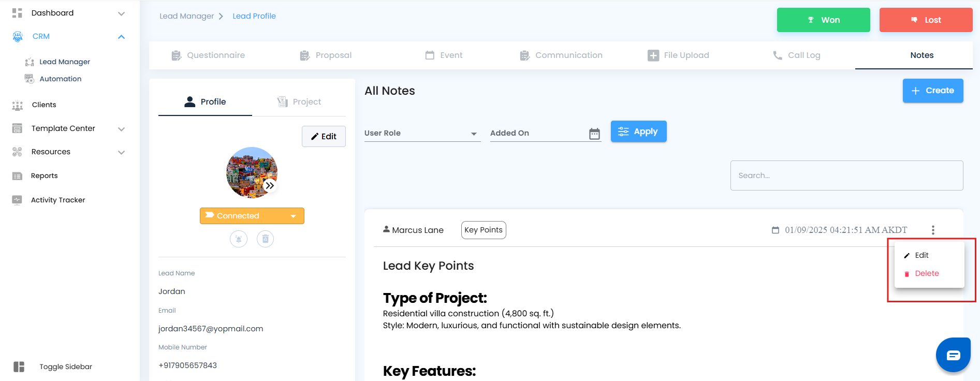
Task: Click the delete trash icon under Connected status
Action: 265,239
